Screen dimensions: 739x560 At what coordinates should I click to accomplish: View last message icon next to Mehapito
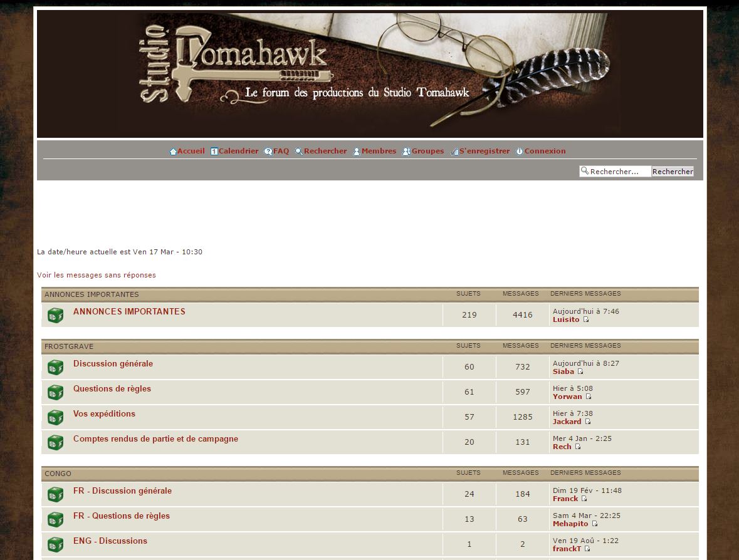click(x=594, y=524)
